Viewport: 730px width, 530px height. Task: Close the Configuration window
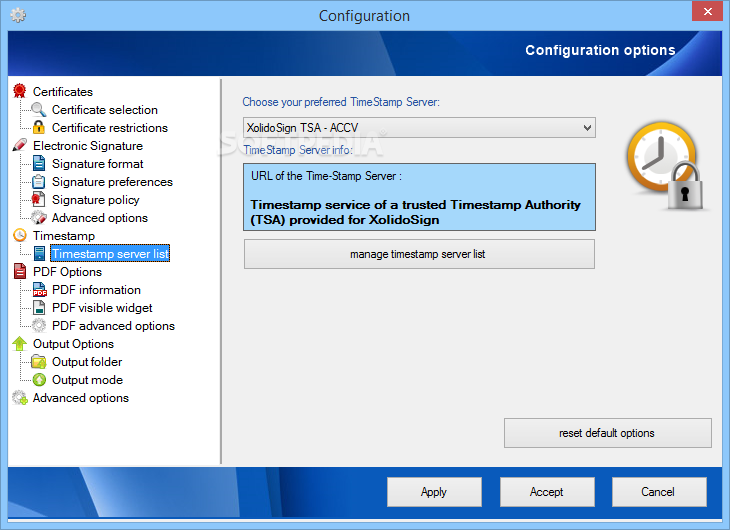coord(707,11)
